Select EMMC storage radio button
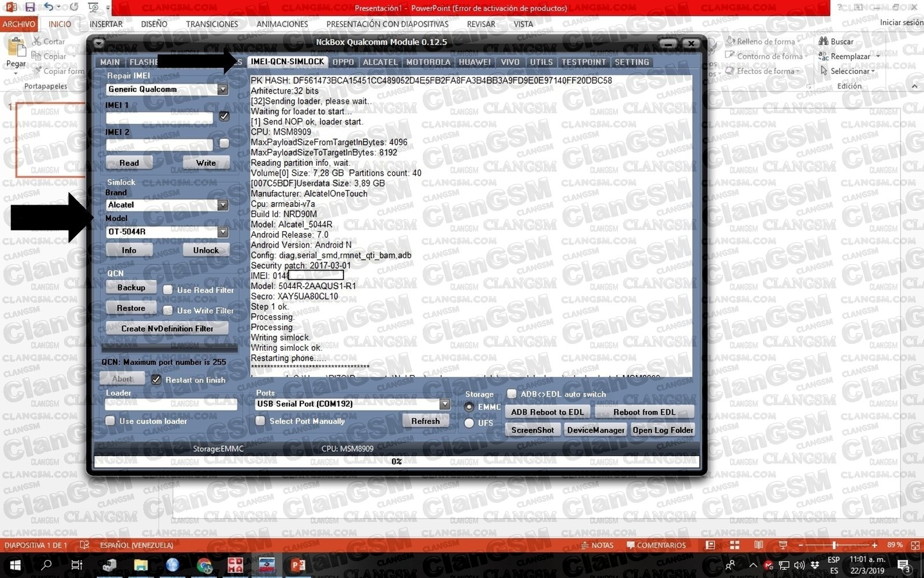The height and width of the screenshot is (578, 924). [470, 407]
